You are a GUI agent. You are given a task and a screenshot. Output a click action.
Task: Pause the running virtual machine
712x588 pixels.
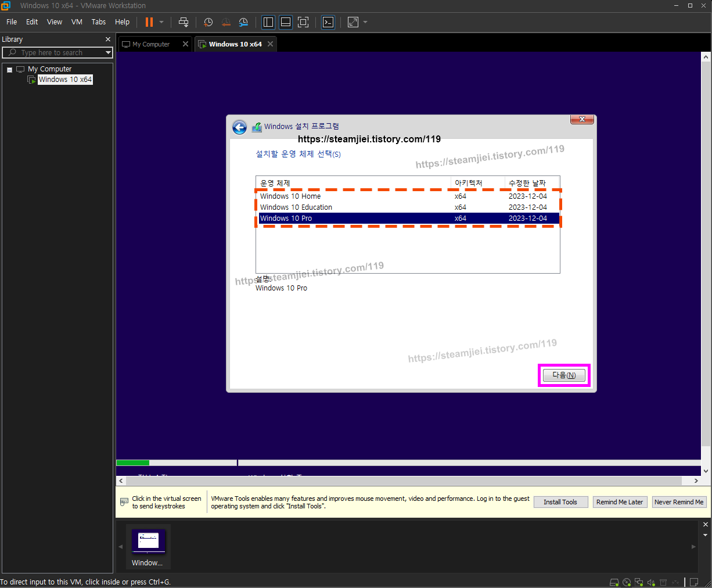150,22
